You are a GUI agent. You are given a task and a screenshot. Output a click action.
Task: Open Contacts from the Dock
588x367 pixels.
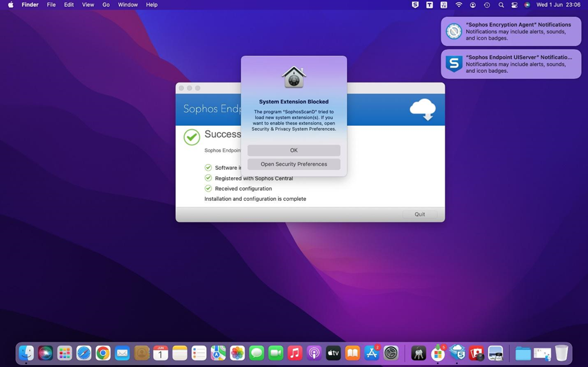tap(141, 353)
